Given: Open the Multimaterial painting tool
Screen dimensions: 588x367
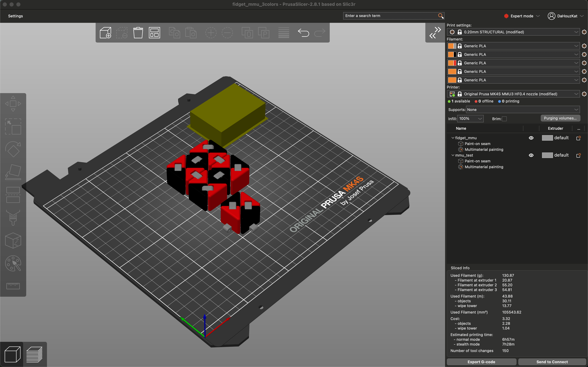Looking at the screenshot, I should click(13, 263).
